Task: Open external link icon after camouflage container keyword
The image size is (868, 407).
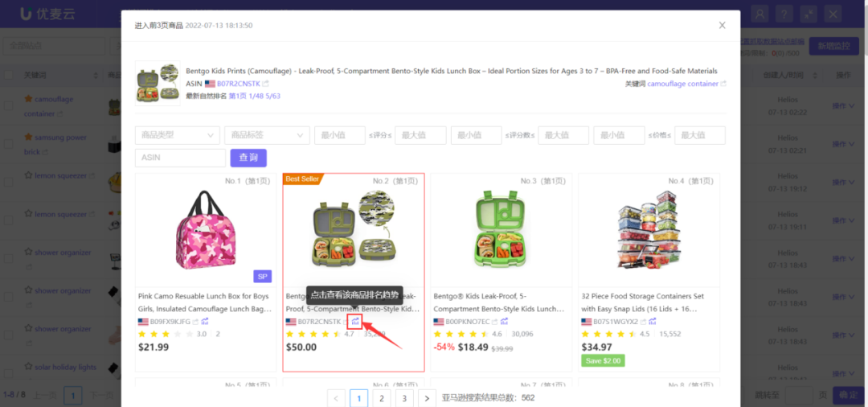Action: pos(723,84)
